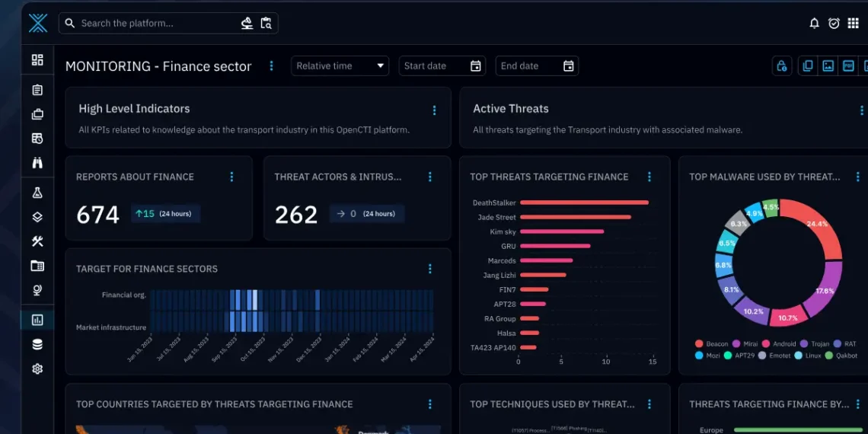Open the alarm-clock triggers icon

click(834, 24)
